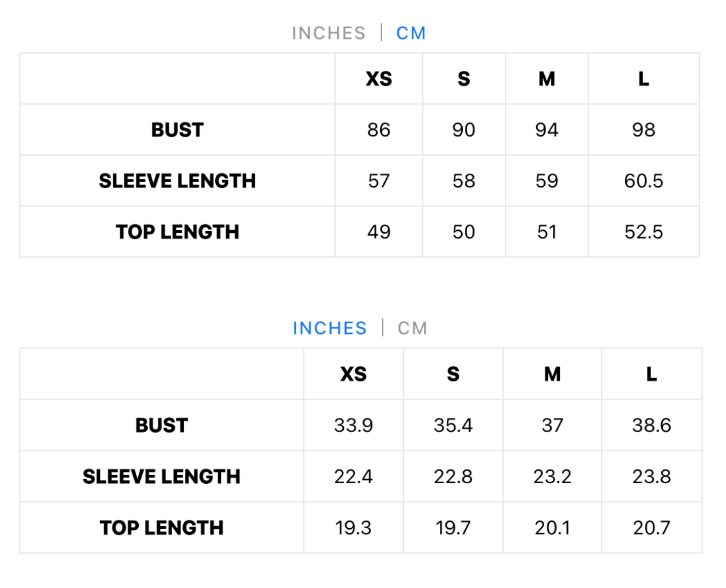Click TOP LENGTH label in centimeter table
The width and height of the screenshot is (726, 588).
[177, 232]
